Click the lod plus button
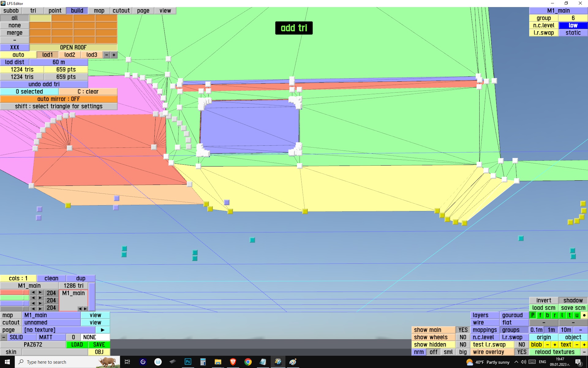 click(114, 55)
